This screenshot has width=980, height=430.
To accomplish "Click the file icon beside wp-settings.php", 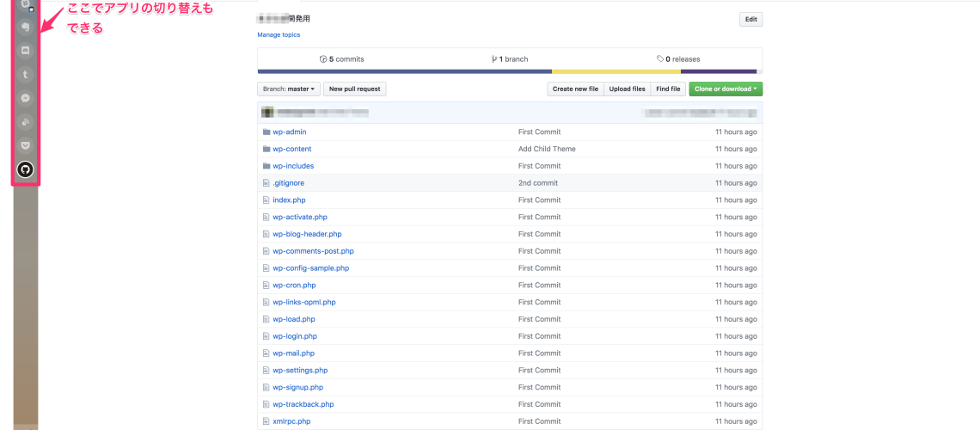I will [266, 370].
